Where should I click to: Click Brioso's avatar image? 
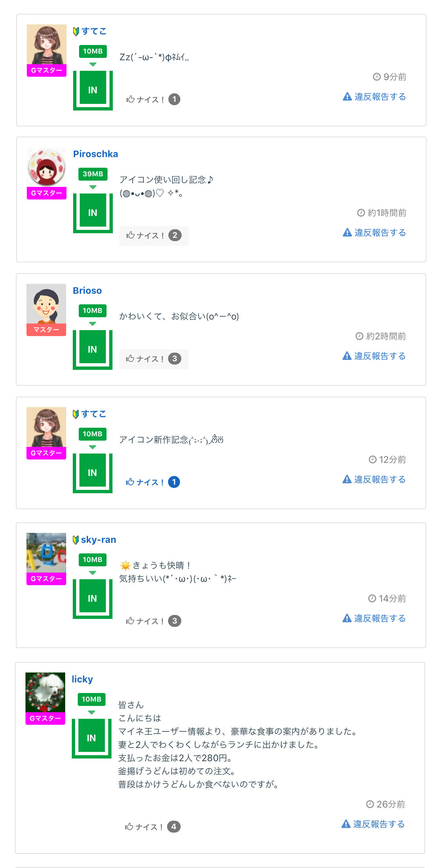(46, 304)
